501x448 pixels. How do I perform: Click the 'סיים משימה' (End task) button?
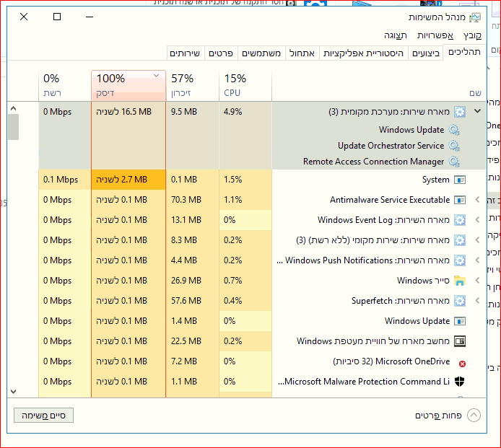[x=43, y=416]
